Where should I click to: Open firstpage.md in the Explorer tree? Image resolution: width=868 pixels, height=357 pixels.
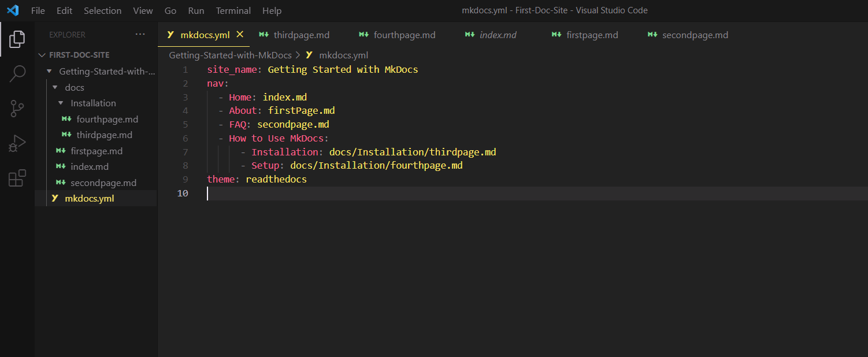click(95, 151)
